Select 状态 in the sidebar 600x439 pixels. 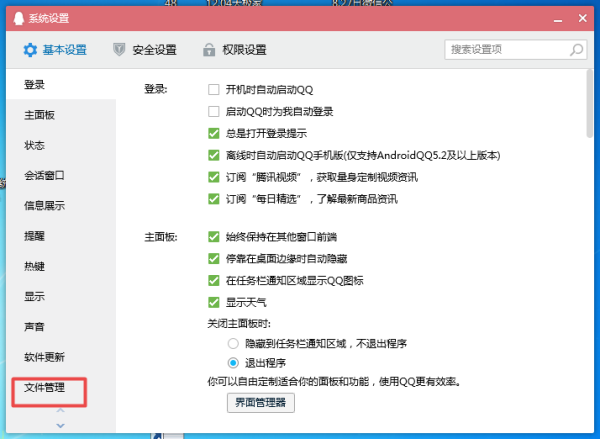tap(61, 145)
